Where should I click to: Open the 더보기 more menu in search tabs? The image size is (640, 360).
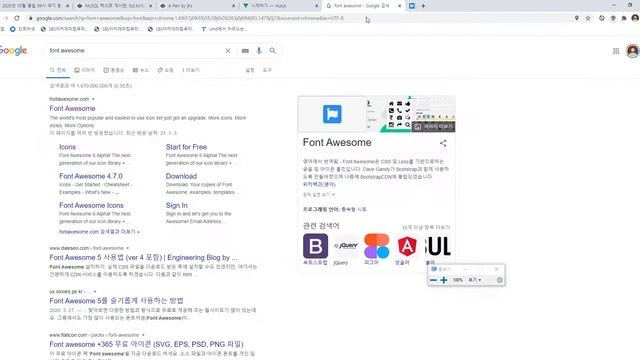click(x=191, y=70)
